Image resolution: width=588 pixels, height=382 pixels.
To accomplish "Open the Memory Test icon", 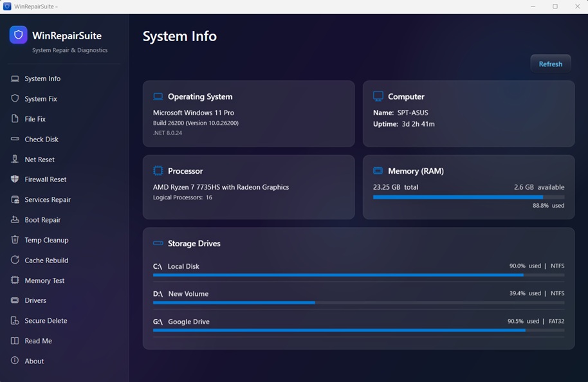I will coord(14,280).
